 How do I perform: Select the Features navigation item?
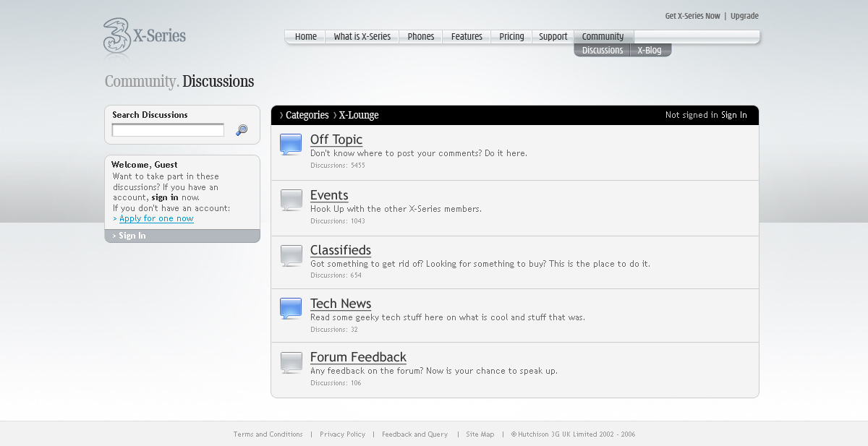coord(467,37)
